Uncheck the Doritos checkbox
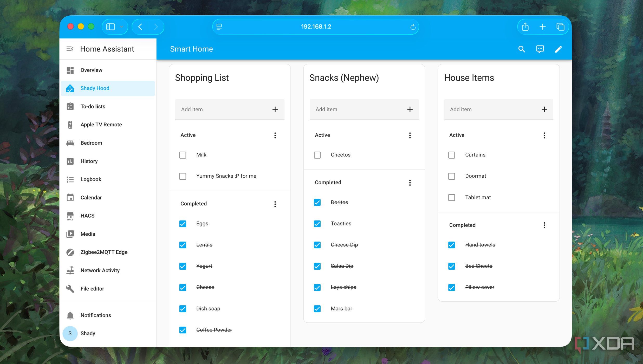 click(317, 203)
